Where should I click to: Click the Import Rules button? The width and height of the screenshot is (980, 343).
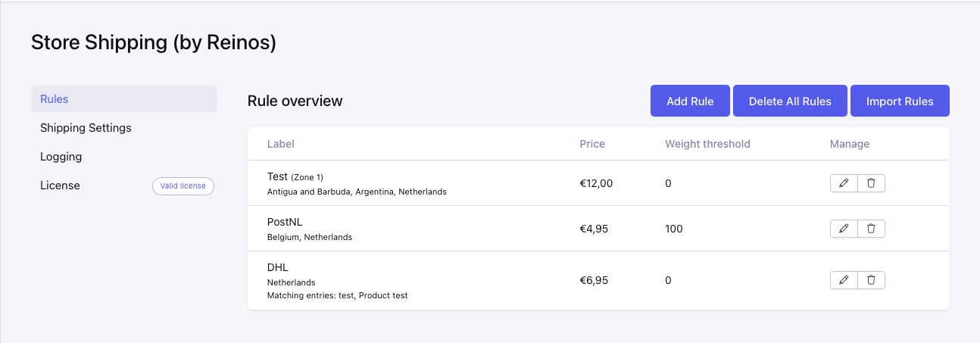900,101
